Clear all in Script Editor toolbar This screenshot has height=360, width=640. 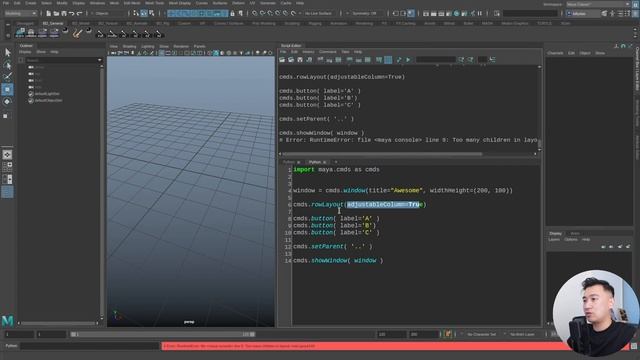(x=338, y=60)
